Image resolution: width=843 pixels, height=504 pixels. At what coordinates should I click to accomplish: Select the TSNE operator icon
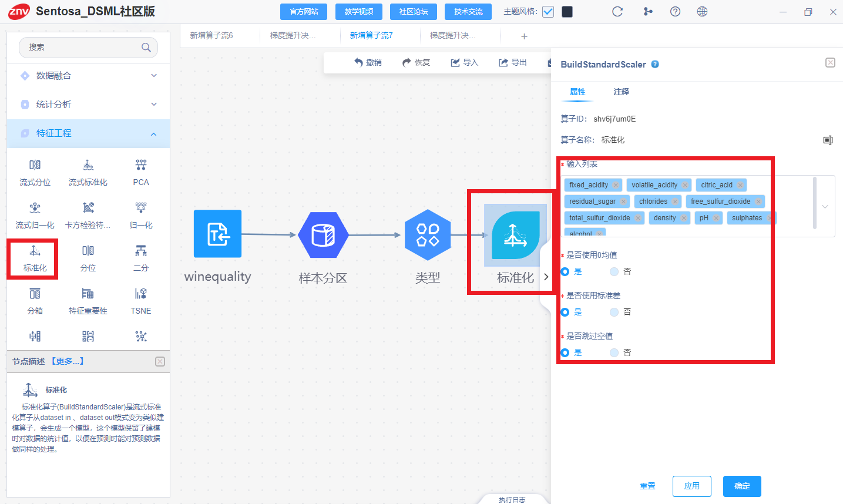point(141,294)
